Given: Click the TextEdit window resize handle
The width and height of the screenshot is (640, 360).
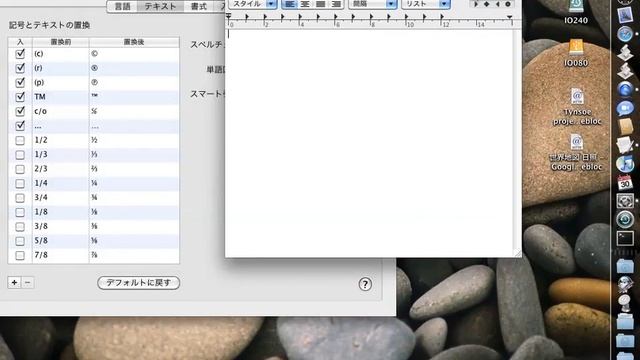Looking at the screenshot, I should point(518,253).
